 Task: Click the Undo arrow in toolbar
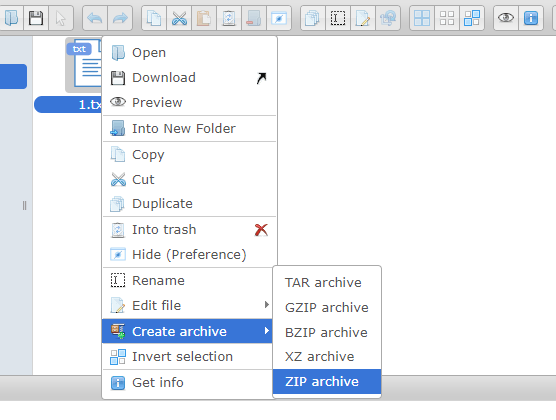click(95, 18)
